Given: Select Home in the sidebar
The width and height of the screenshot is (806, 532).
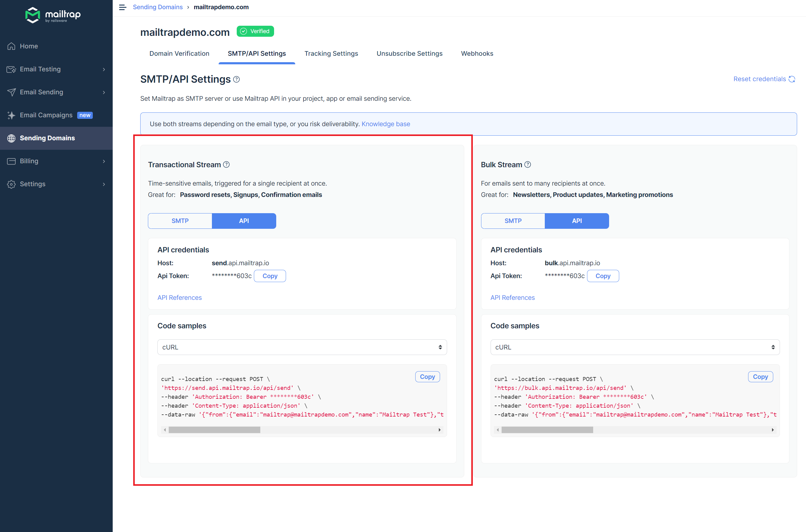Looking at the screenshot, I should point(29,46).
